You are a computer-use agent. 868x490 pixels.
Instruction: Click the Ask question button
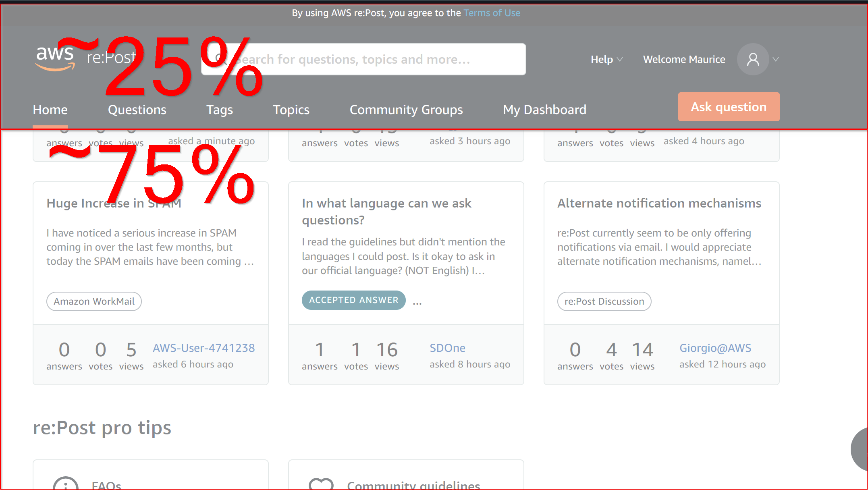(729, 107)
